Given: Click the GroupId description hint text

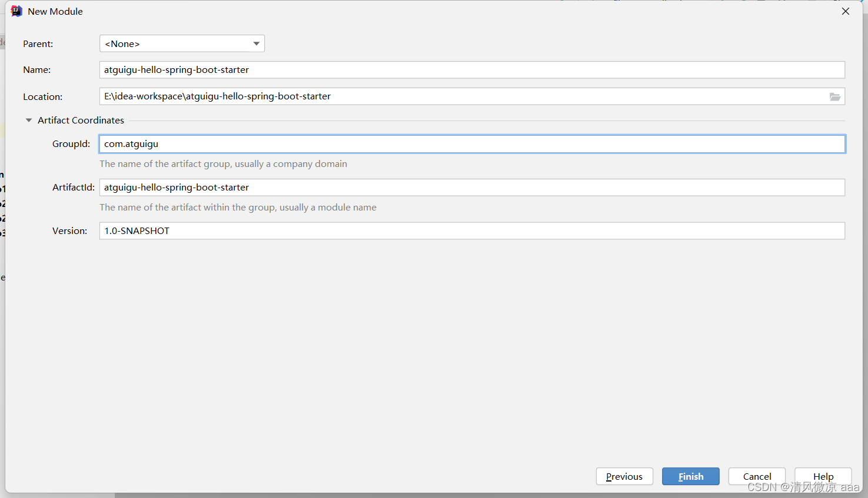Looking at the screenshot, I should coord(223,164).
